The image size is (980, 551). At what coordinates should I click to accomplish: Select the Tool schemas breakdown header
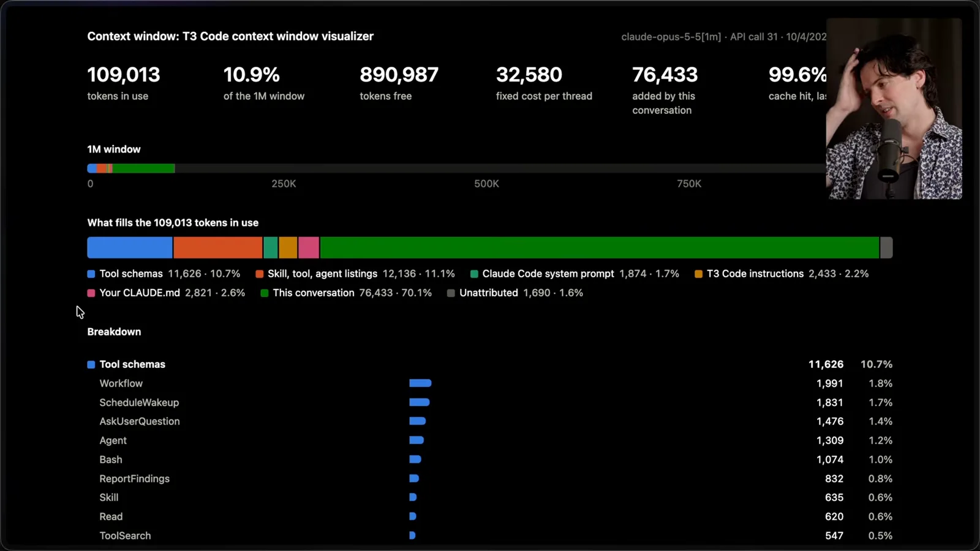[x=490, y=364]
